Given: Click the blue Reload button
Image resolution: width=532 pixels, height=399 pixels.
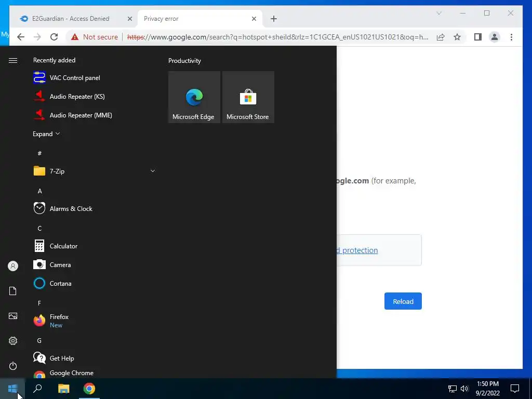Looking at the screenshot, I should tap(403, 301).
